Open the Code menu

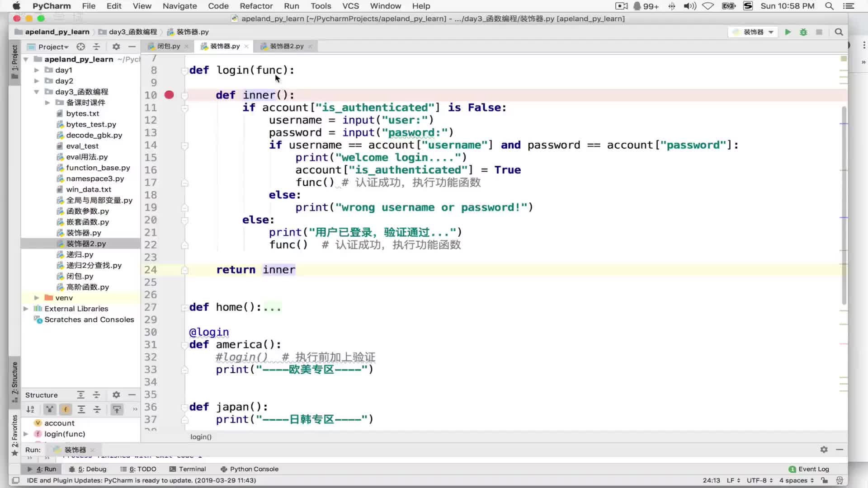coord(218,6)
